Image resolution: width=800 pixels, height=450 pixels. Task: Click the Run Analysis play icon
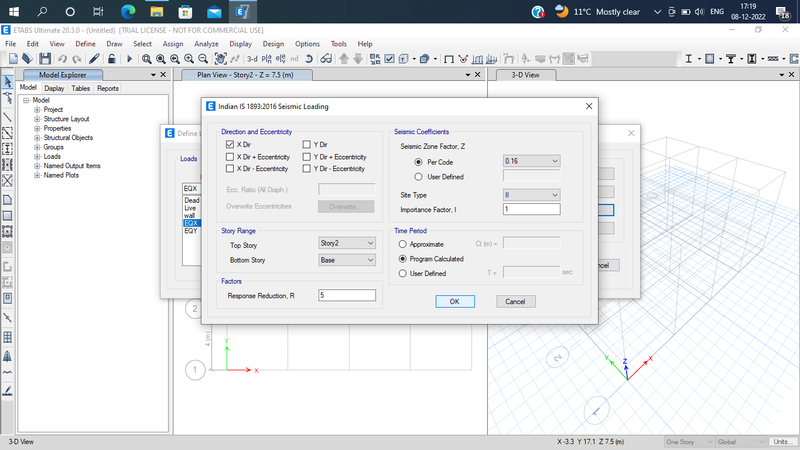coord(129,59)
